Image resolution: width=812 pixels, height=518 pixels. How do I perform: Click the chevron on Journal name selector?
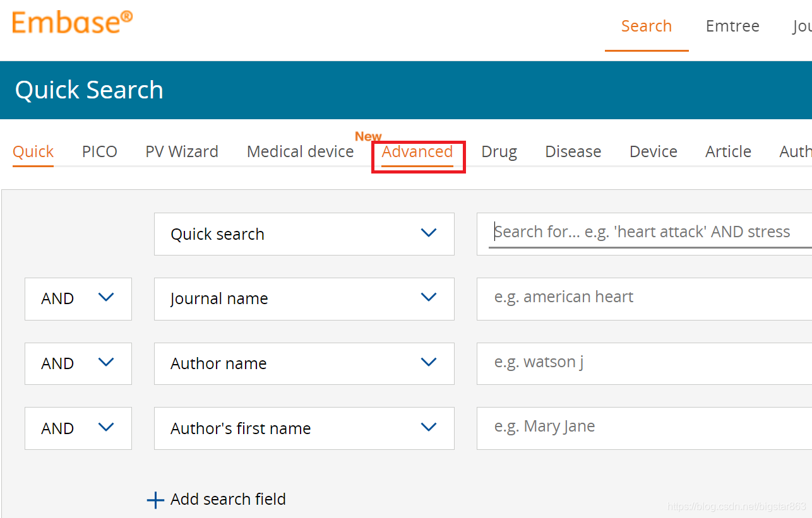point(429,297)
